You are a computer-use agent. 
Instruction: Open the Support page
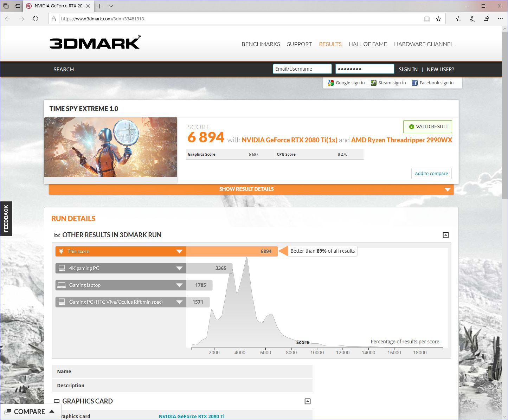[300, 44]
